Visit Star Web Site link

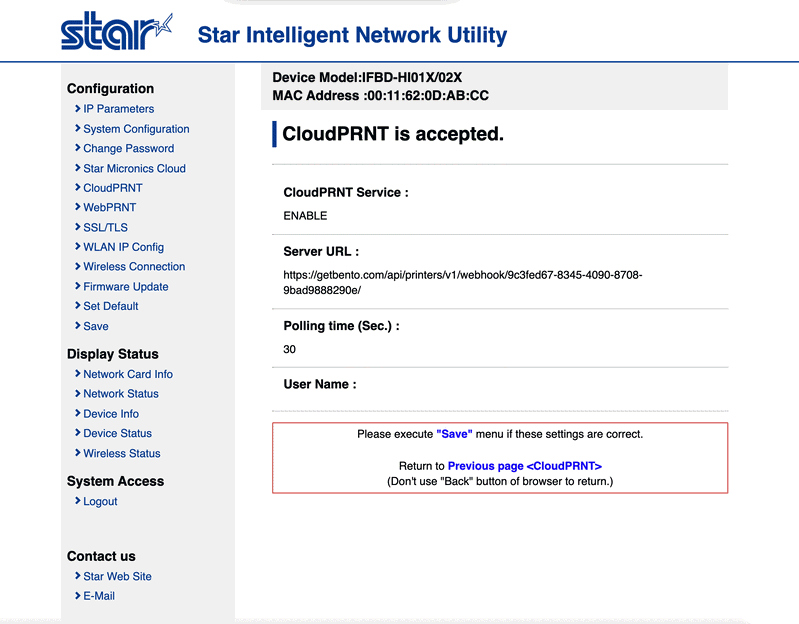(x=117, y=576)
